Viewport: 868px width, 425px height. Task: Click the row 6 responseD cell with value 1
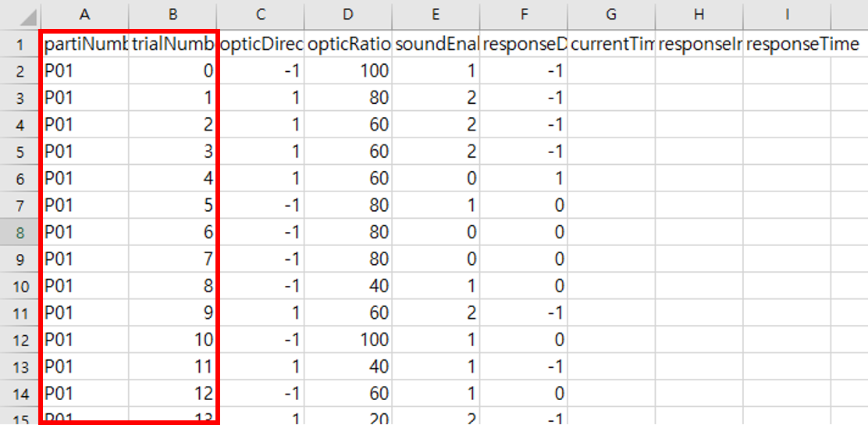523,178
